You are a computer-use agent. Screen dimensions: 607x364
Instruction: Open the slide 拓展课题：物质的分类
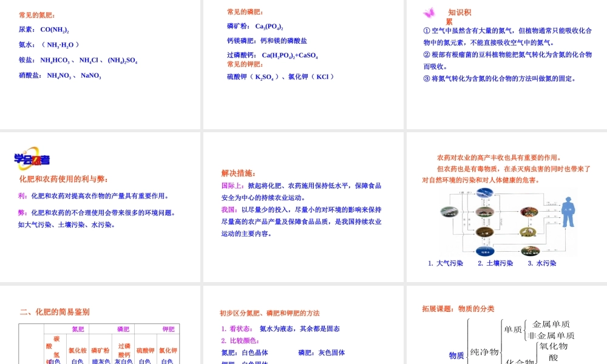[x=507, y=325]
